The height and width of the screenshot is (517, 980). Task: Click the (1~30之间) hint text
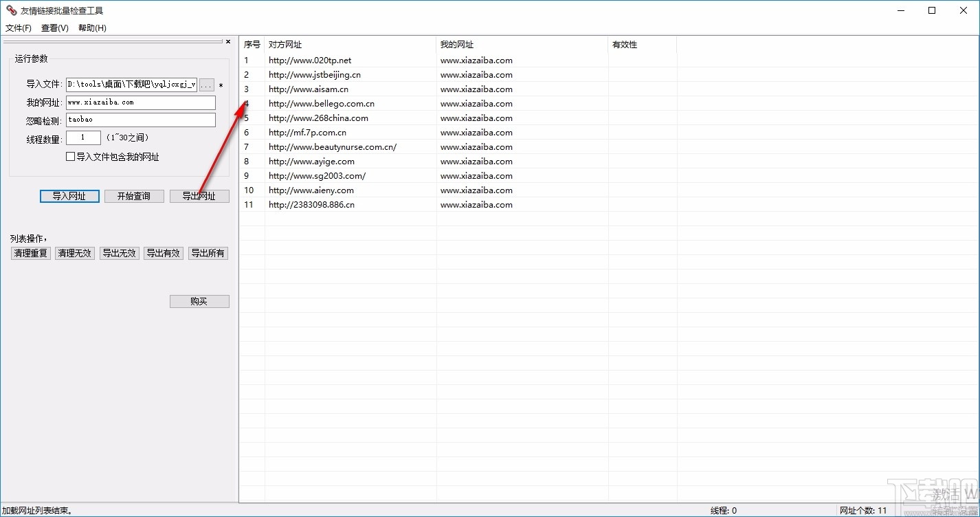click(128, 137)
